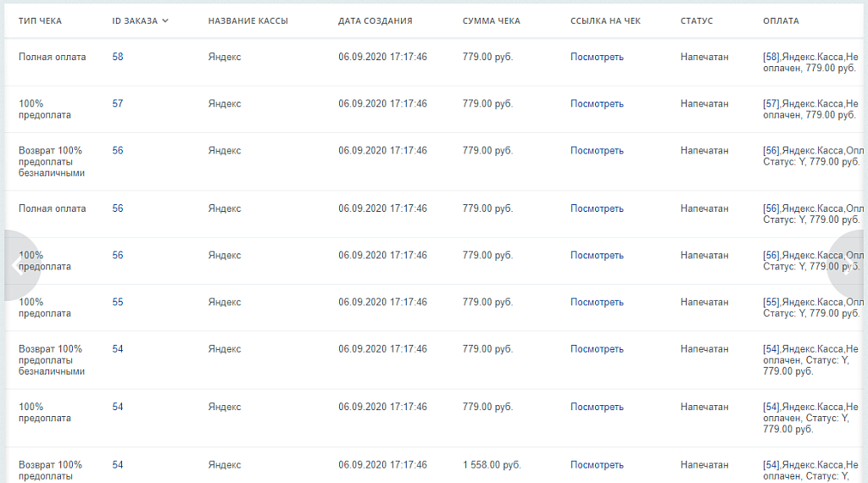The image size is (868, 483).
Task: Open order ID 57 link
Action: (118, 103)
